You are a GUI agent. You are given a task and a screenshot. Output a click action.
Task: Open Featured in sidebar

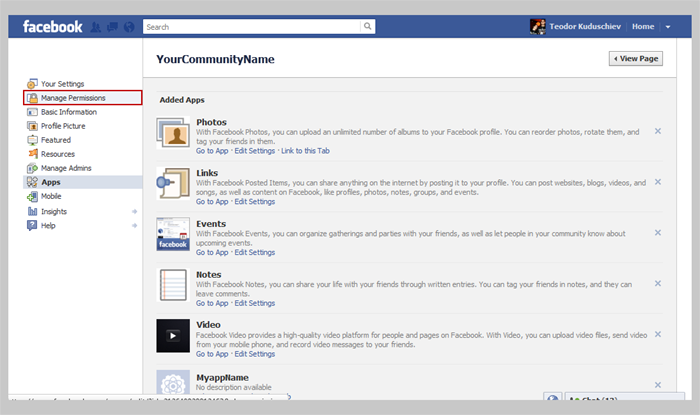(x=56, y=140)
